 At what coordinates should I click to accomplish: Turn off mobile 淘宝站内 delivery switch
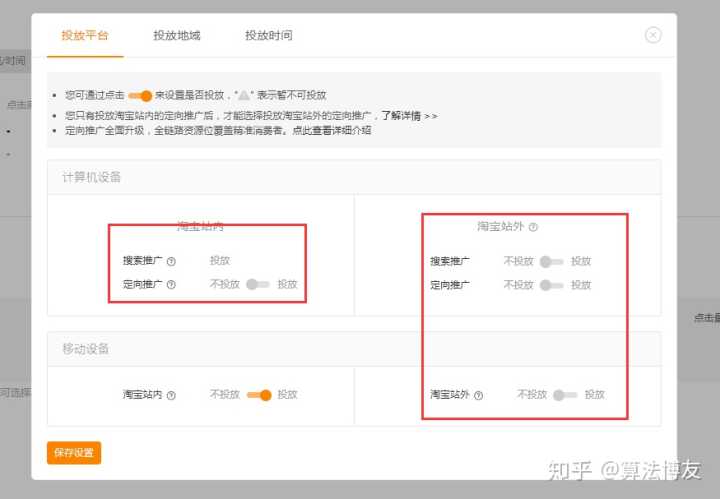point(258,395)
